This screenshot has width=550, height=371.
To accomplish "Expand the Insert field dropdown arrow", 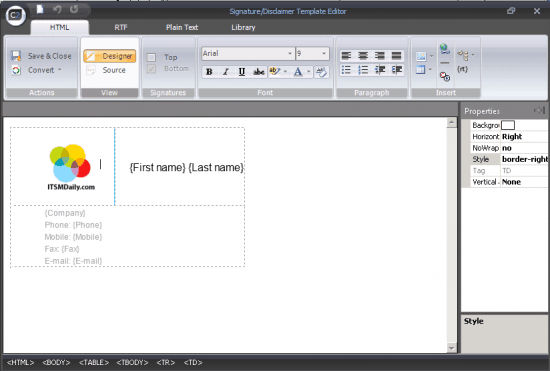I will [473, 55].
